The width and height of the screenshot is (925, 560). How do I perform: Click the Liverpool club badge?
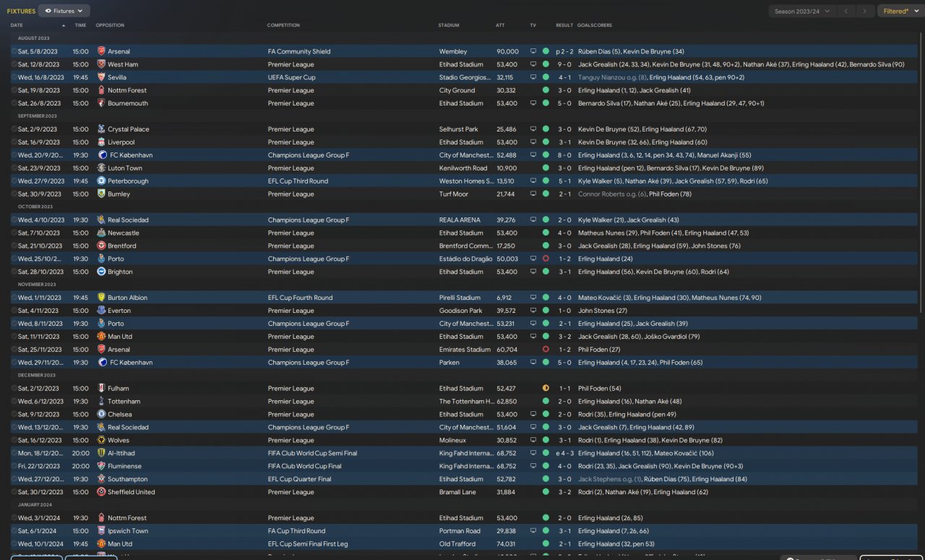(101, 142)
